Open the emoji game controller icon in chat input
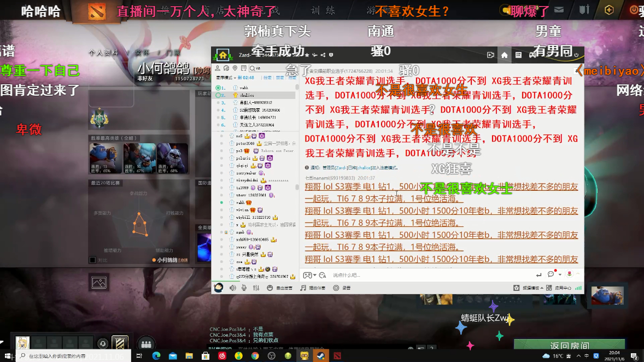 307,275
